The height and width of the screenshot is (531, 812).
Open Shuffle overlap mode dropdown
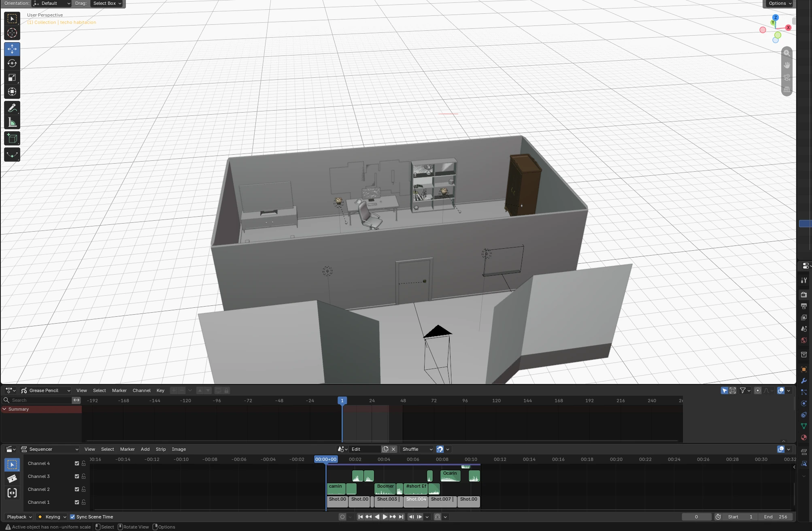[417, 449]
